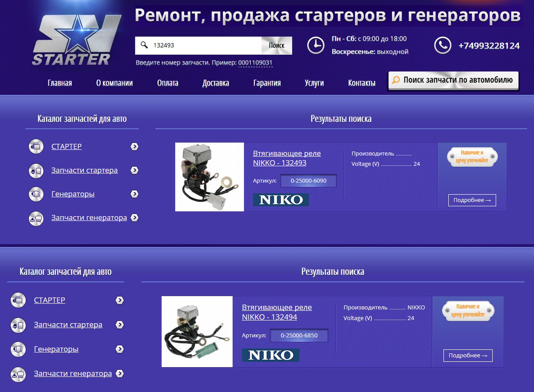The height and width of the screenshot is (392, 534).
Task: Click the NIKO brand logo under article 0-25000-6090
Action: point(281,200)
